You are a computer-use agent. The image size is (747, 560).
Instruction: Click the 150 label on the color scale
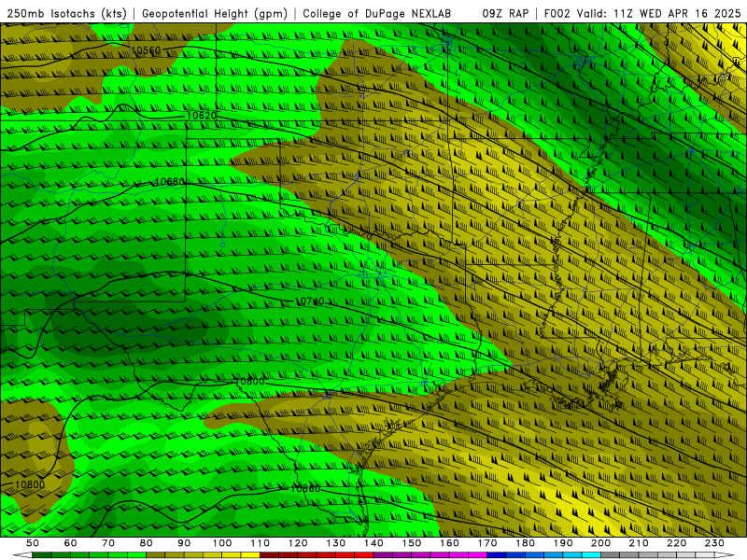tap(412, 543)
